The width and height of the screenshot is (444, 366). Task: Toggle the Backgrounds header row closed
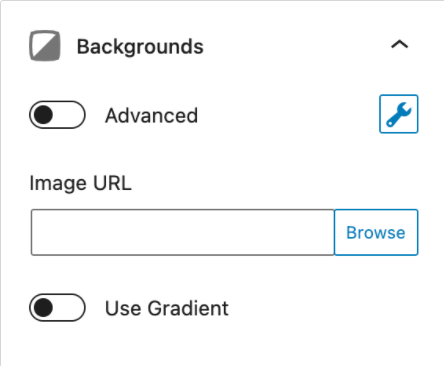point(220,46)
